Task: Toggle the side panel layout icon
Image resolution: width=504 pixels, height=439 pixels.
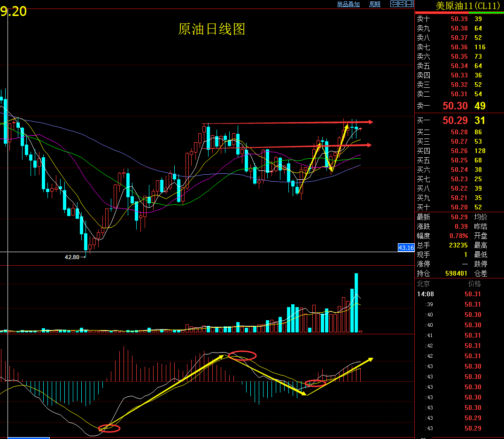Action: tap(410, 4)
